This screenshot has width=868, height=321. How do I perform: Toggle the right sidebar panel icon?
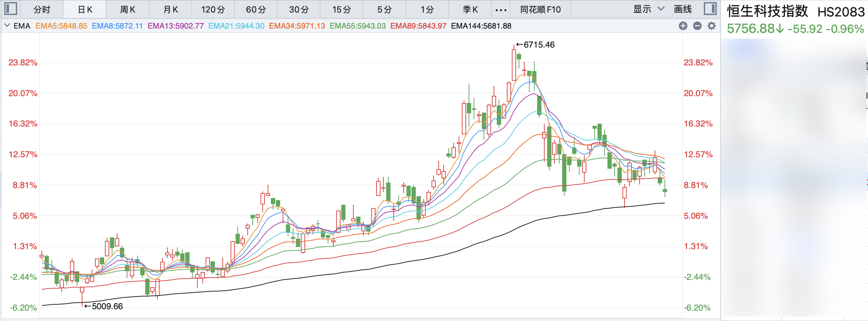click(x=710, y=9)
